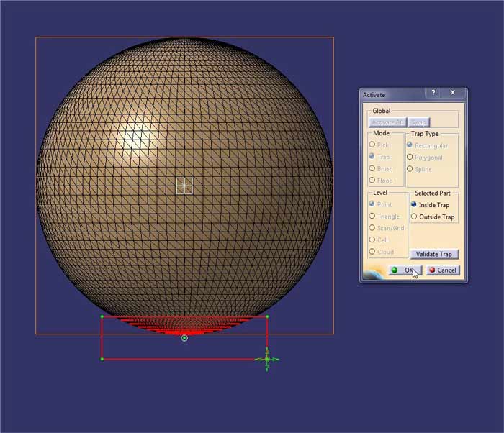Viewport: 504px width, 433px height.
Task: Click the trap's bottom-left green corner handle
Action: click(x=102, y=359)
